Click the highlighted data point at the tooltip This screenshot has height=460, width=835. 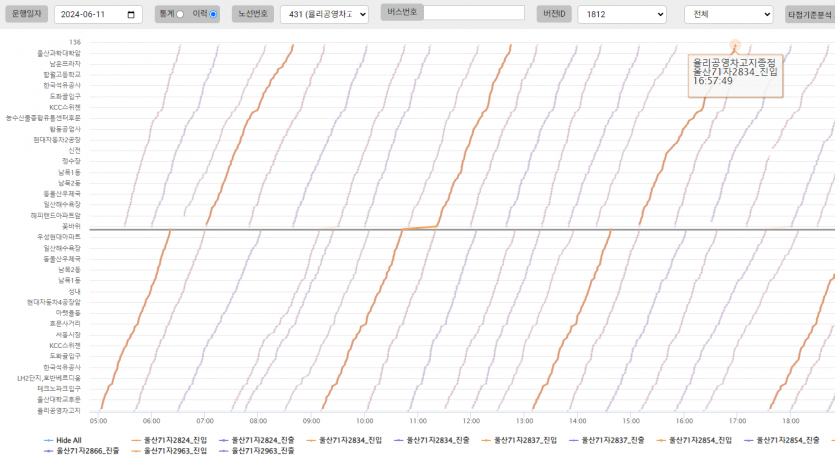coord(735,44)
